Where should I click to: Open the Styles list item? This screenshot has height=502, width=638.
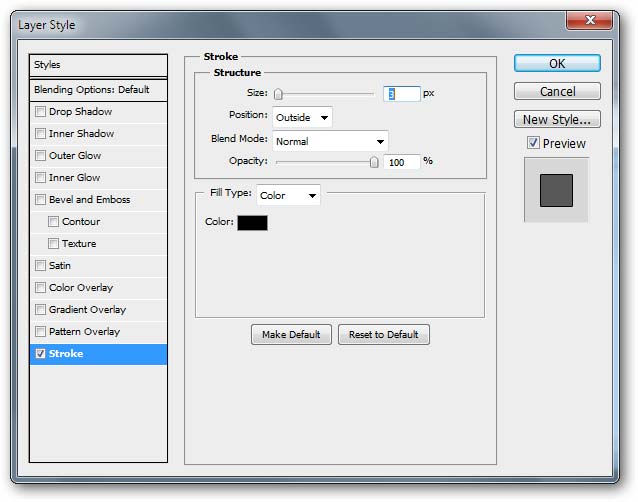point(98,65)
